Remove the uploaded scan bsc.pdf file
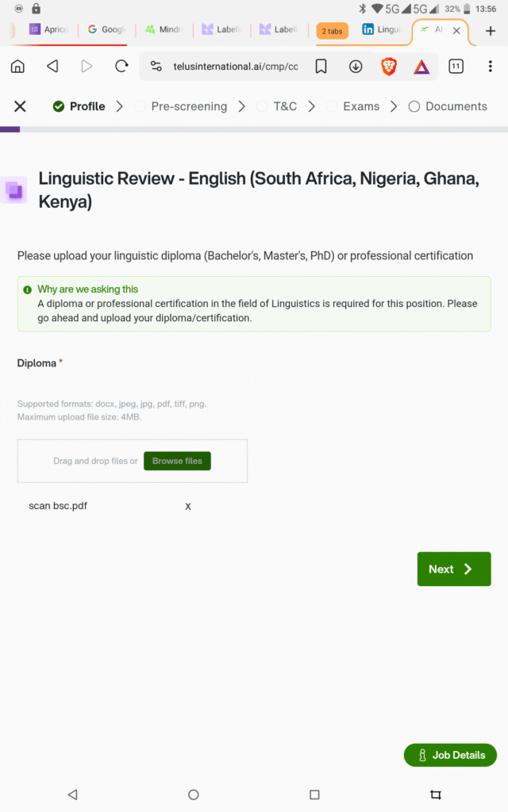508x812 pixels. click(188, 506)
